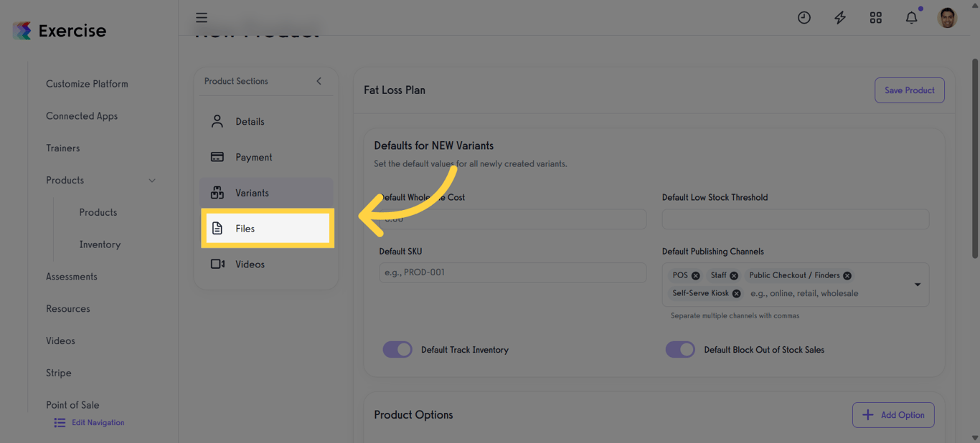
Task: Click Add Option in Product Options
Action: point(893,414)
